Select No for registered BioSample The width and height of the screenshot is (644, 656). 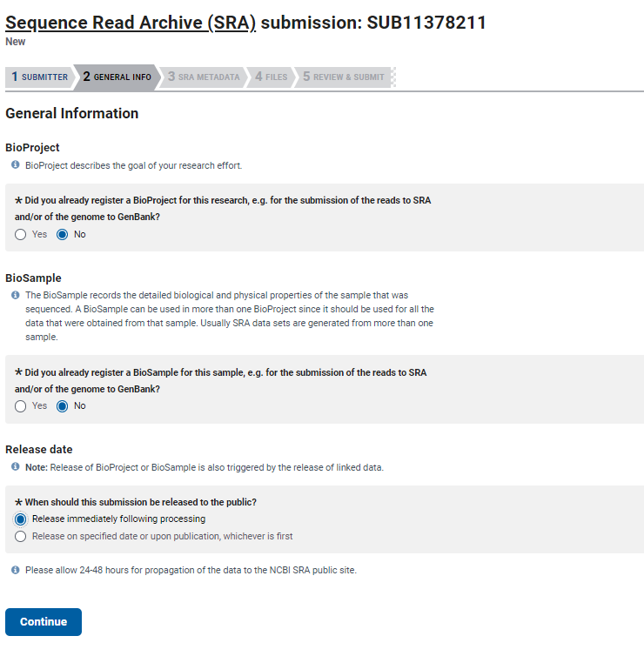(63, 406)
